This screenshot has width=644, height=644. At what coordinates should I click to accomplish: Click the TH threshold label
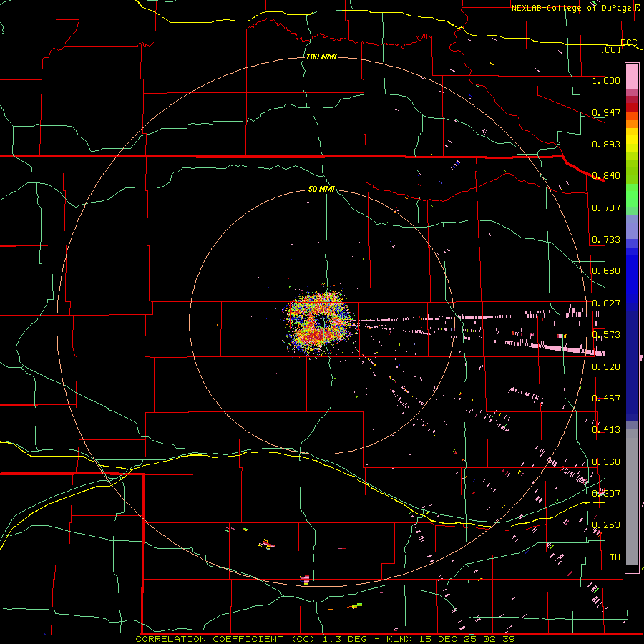point(615,557)
